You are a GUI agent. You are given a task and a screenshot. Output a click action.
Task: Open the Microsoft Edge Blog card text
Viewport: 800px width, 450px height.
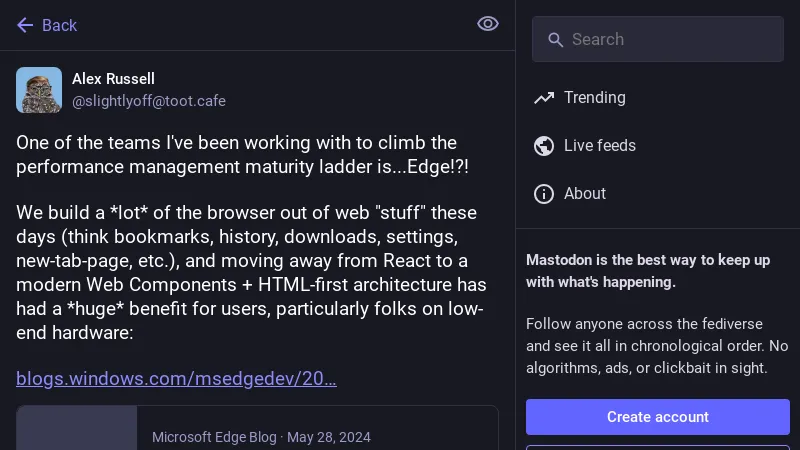click(260, 437)
